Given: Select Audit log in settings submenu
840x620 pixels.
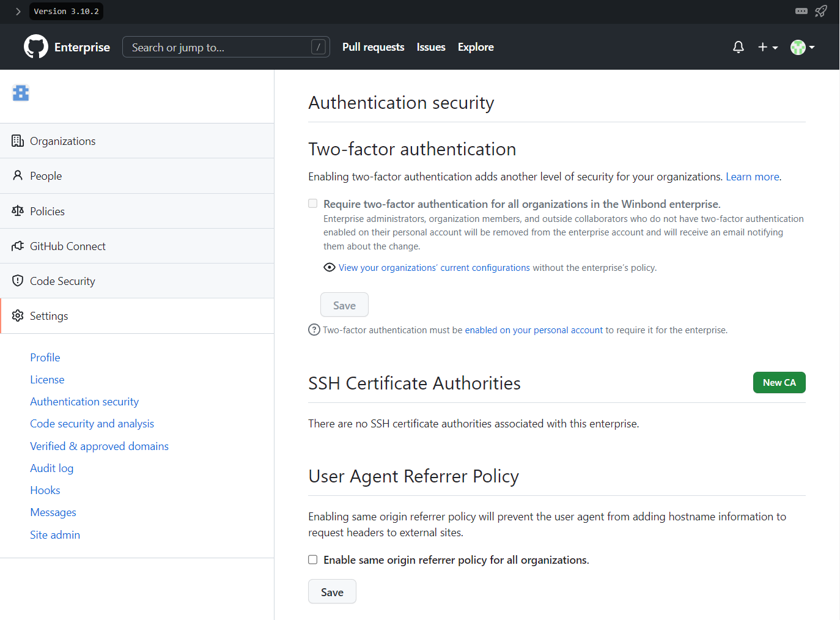Looking at the screenshot, I should [x=52, y=468].
